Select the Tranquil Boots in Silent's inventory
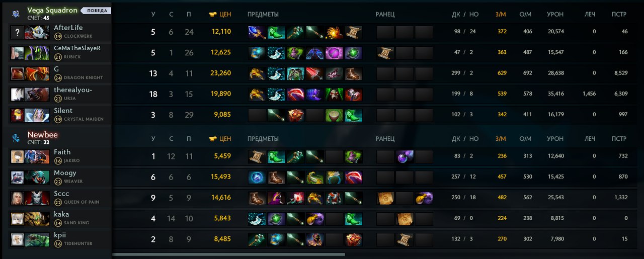This screenshot has width=644, height=259. click(353, 115)
